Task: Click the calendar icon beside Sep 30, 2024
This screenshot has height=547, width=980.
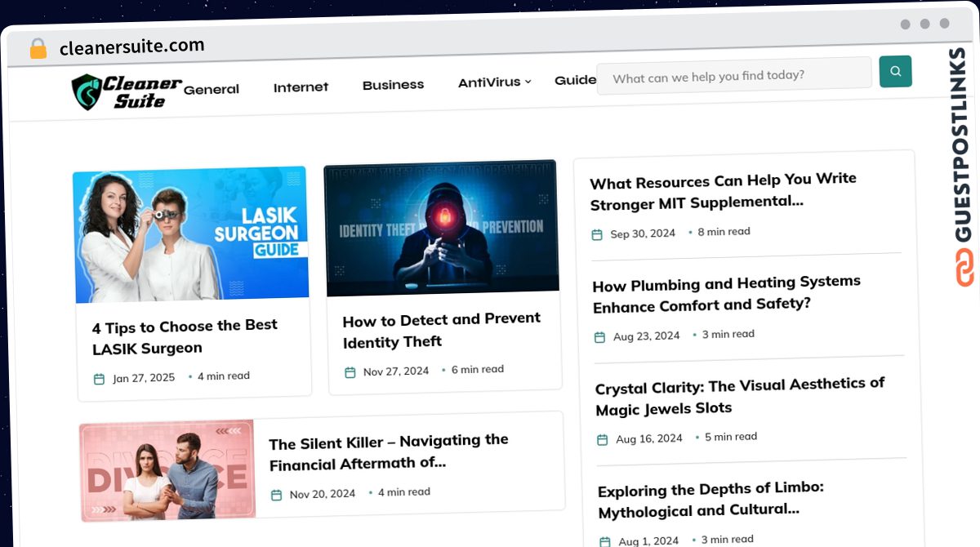Action: pyautogui.click(x=597, y=235)
